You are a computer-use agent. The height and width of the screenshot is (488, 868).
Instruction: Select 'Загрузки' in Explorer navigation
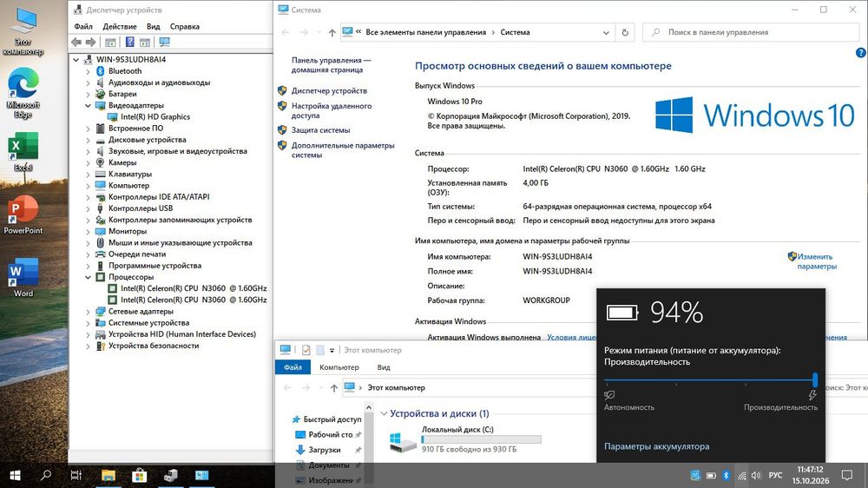point(325,451)
